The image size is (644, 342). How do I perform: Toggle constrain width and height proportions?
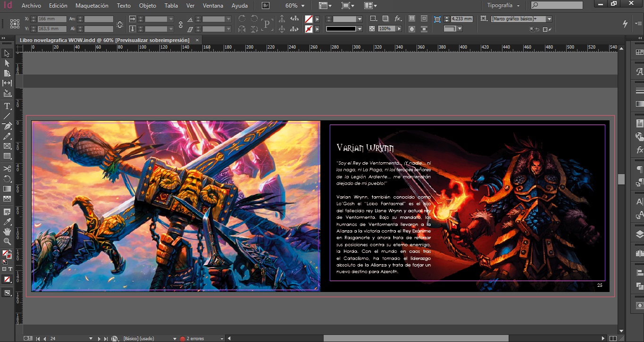(x=120, y=24)
